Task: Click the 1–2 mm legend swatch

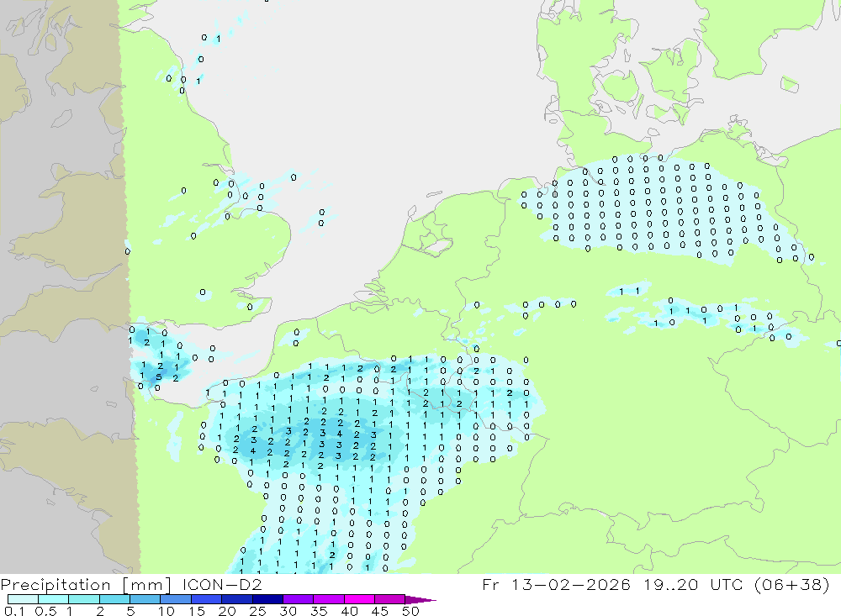Action: tap(83, 599)
